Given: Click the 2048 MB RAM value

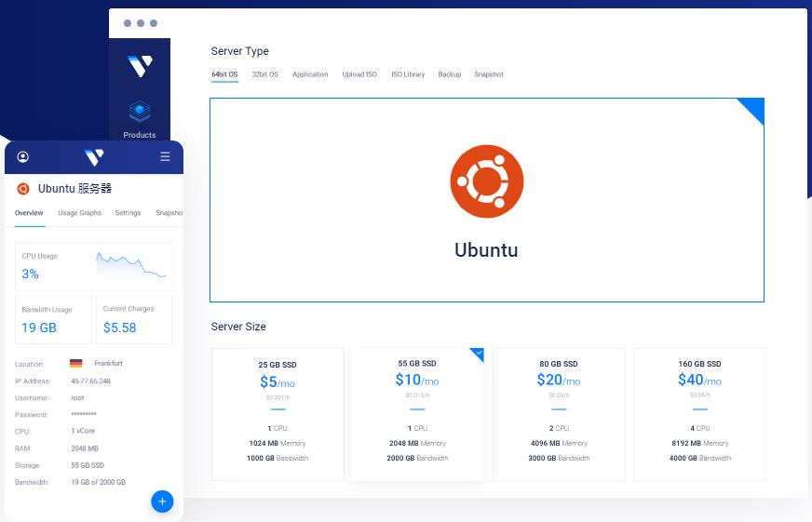Looking at the screenshot, I should [85, 448].
